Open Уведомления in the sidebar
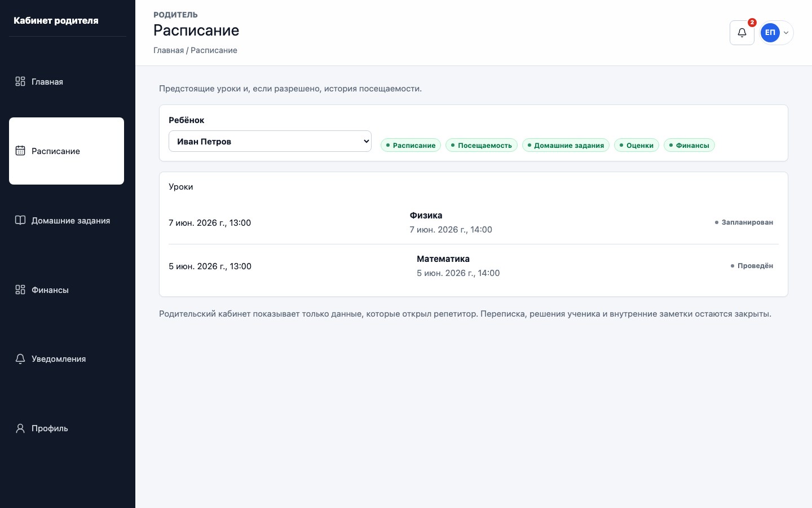The height and width of the screenshot is (508, 812). pos(67,359)
